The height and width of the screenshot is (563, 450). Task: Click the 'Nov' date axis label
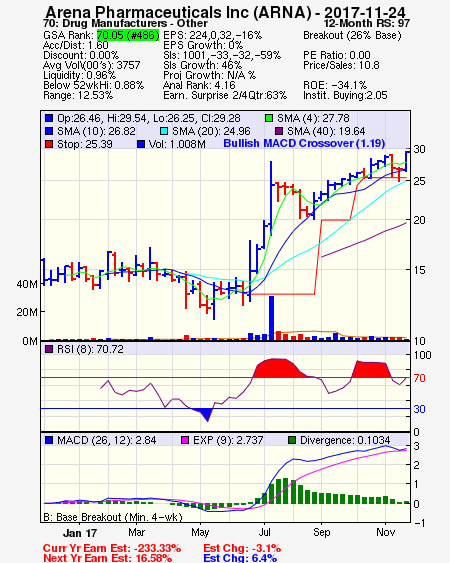[385, 532]
